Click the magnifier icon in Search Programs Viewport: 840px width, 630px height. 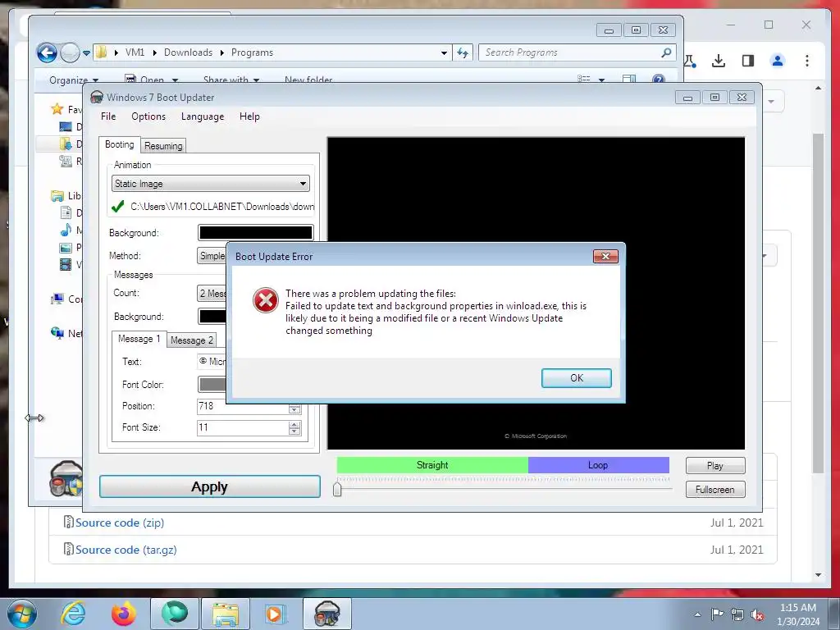click(666, 52)
